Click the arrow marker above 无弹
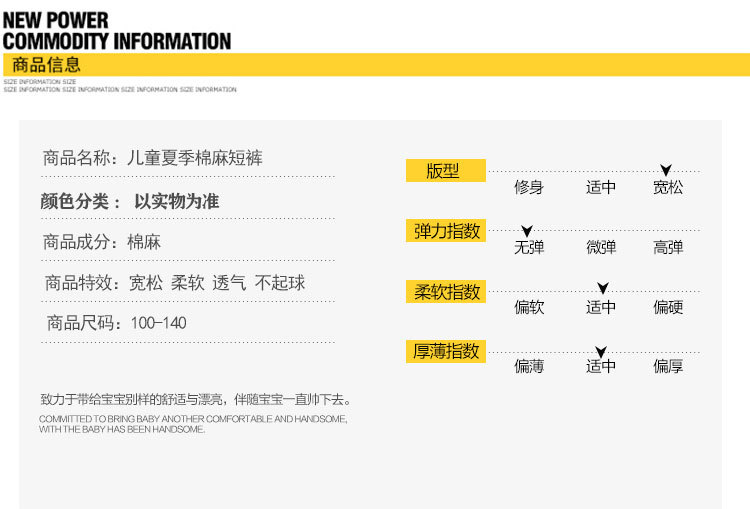 (x=527, y=231)
